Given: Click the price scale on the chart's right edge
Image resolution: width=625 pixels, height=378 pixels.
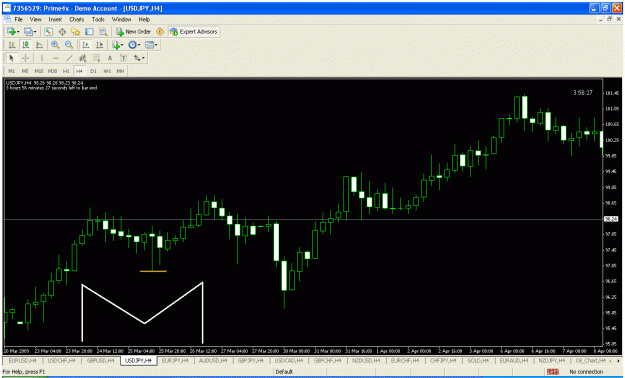Looking at the screenshot, I should tap(612, 212).
